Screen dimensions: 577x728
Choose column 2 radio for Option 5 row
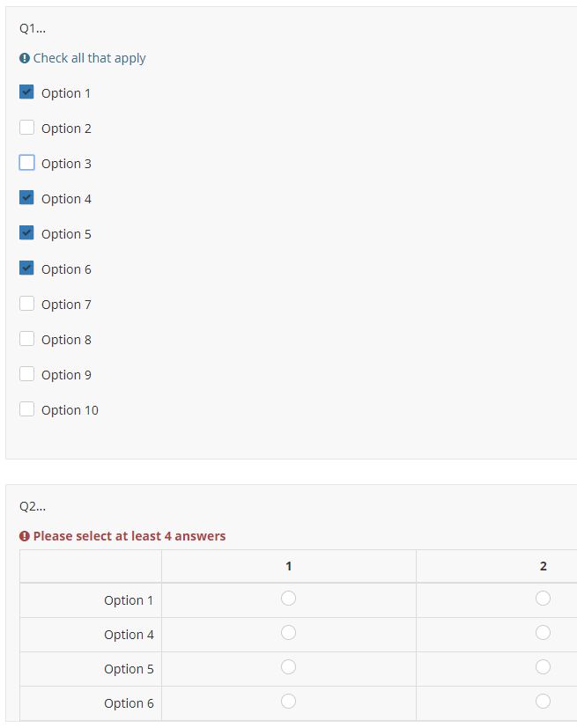(x=543, y=667)
